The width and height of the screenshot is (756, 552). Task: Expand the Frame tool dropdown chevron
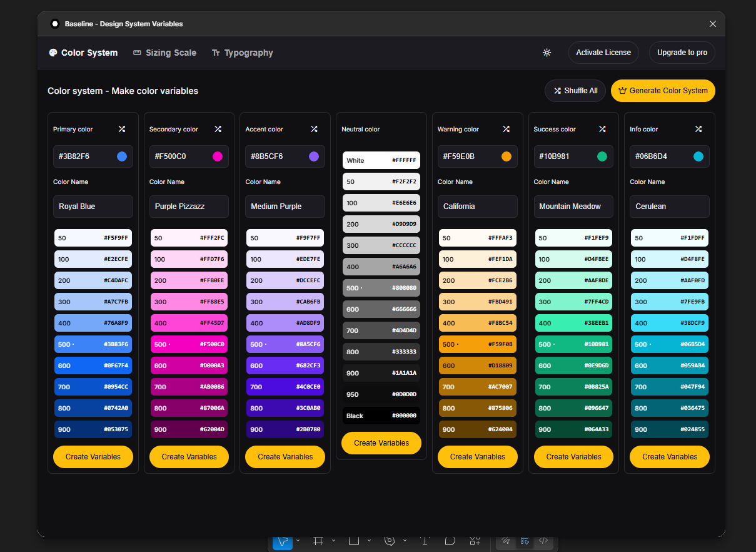tap(333, 541)
